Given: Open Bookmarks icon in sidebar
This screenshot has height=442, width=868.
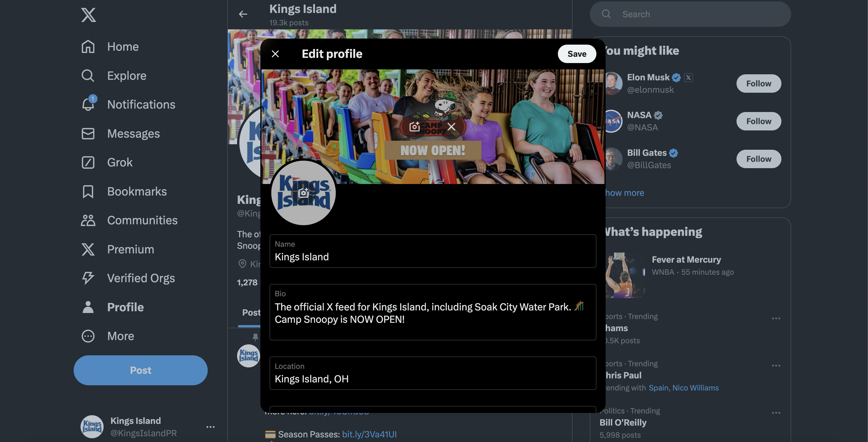Looking at the screenshot, I should pos(88,191).
